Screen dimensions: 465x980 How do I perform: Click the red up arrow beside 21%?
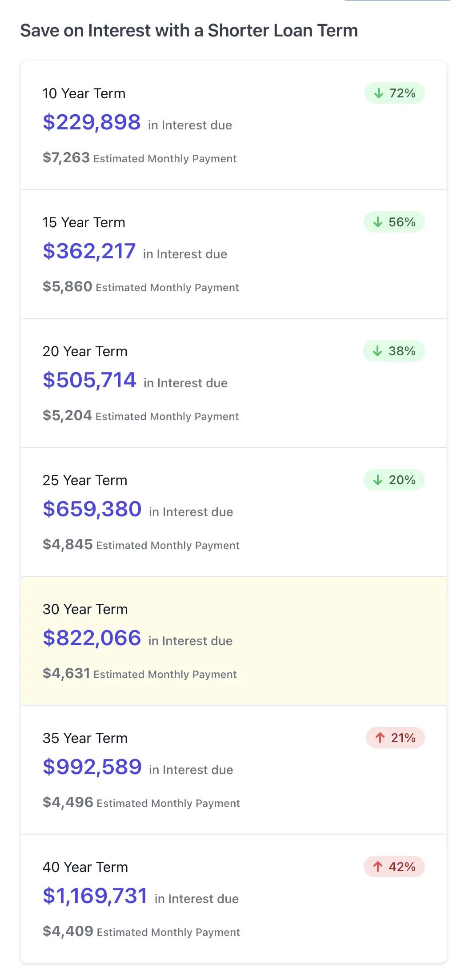(380, 738)
